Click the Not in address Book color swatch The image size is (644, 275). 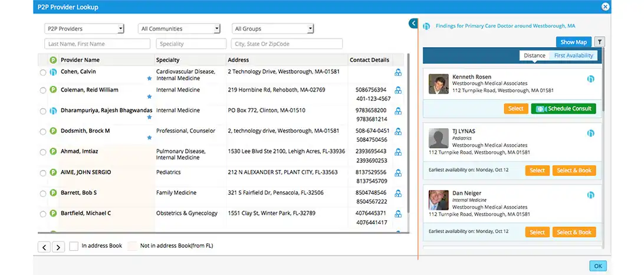[x=132, y=246]
